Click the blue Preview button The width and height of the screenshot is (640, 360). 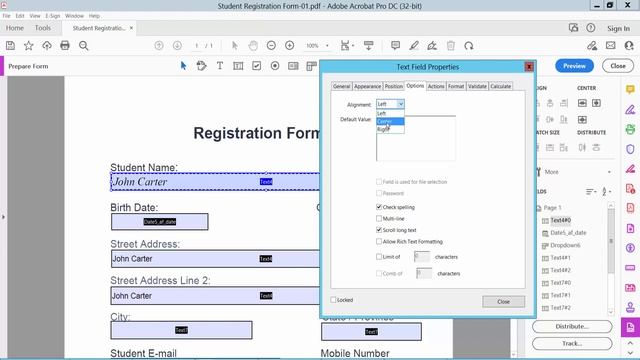coord(574,66)
